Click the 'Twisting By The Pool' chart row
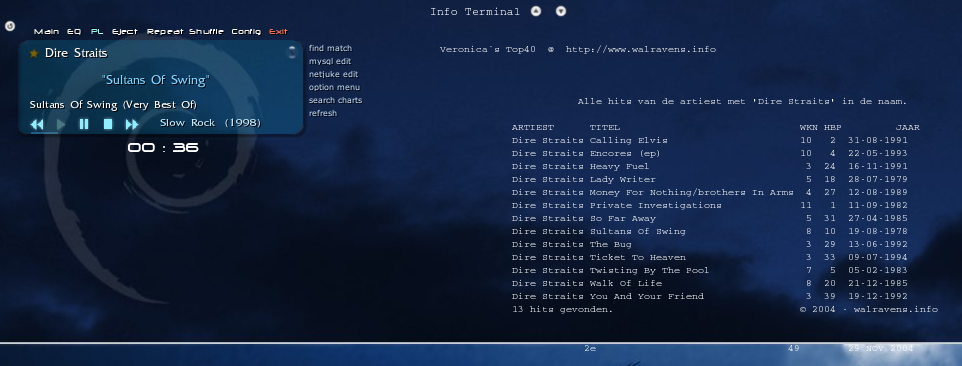962x366 pixels. click(710, 270)
